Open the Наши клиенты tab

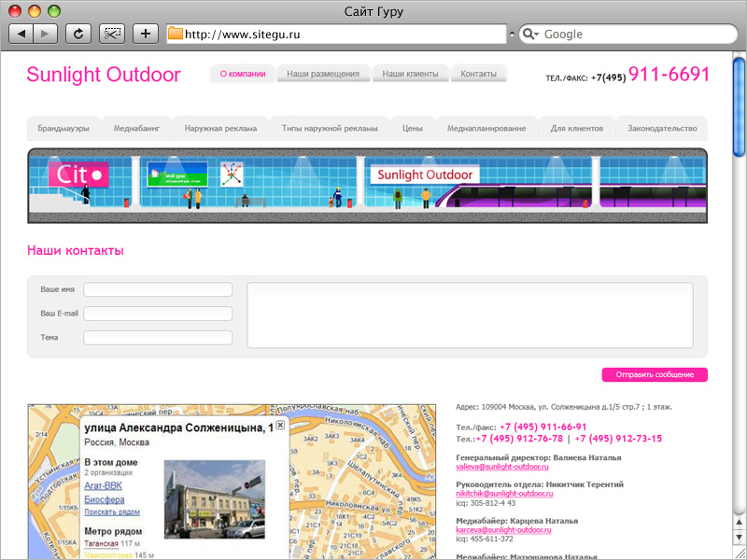tap(410, 74)
